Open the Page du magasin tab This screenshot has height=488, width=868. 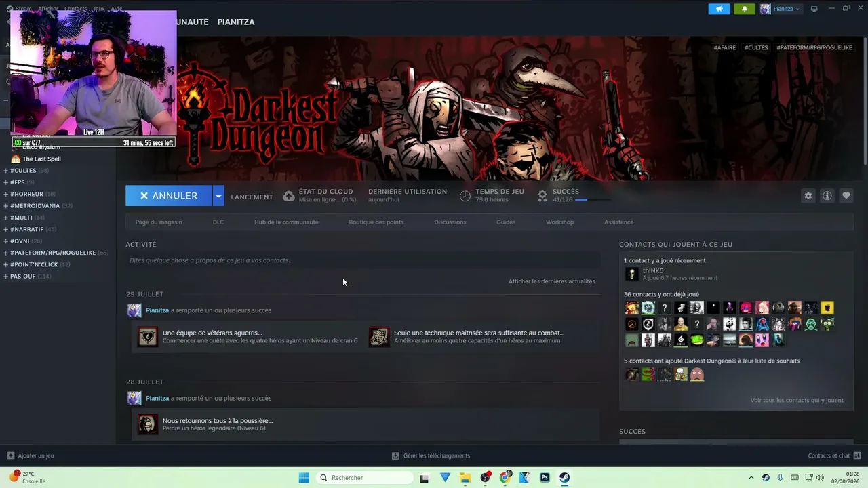(159, 222)
